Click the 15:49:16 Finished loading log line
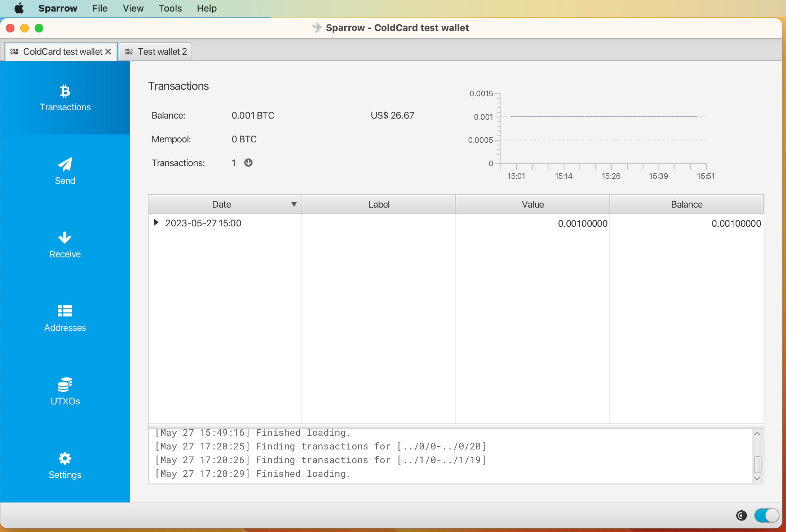The image size is (786, 532). tap(253, 433)
